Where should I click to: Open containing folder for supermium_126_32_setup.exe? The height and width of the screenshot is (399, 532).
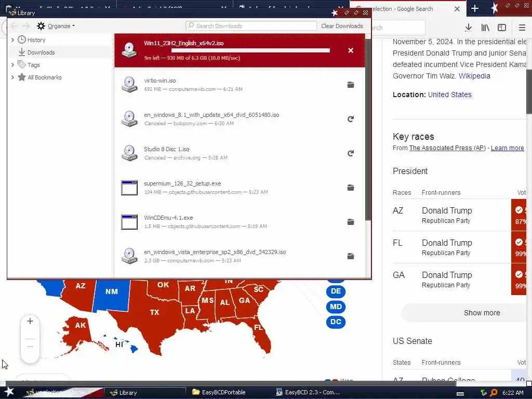coord(351,188)
